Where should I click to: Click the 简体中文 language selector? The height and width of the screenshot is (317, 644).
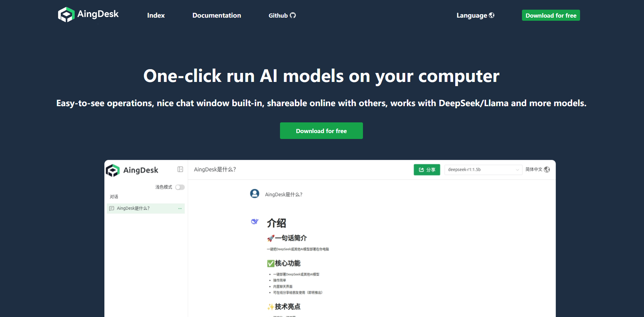(538, 169)
